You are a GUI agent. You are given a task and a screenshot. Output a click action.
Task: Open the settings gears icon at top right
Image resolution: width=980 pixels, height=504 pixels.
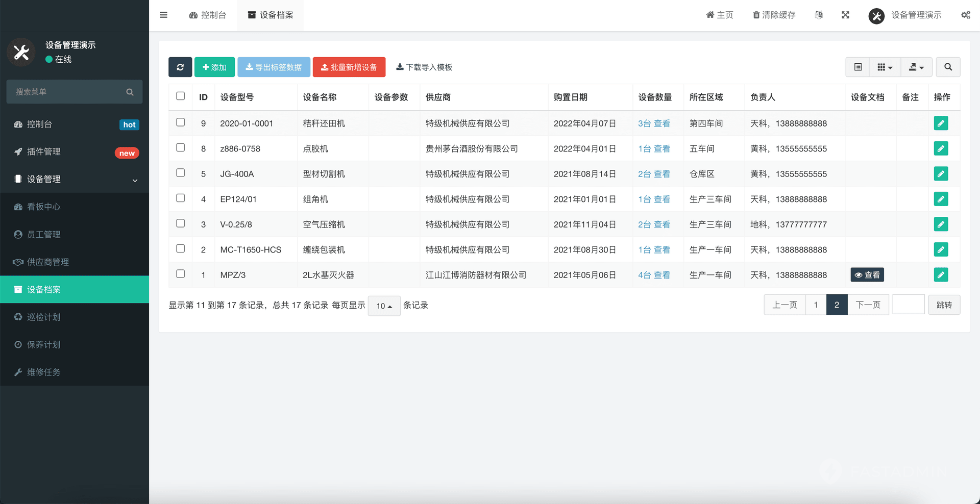coord(966,15)
